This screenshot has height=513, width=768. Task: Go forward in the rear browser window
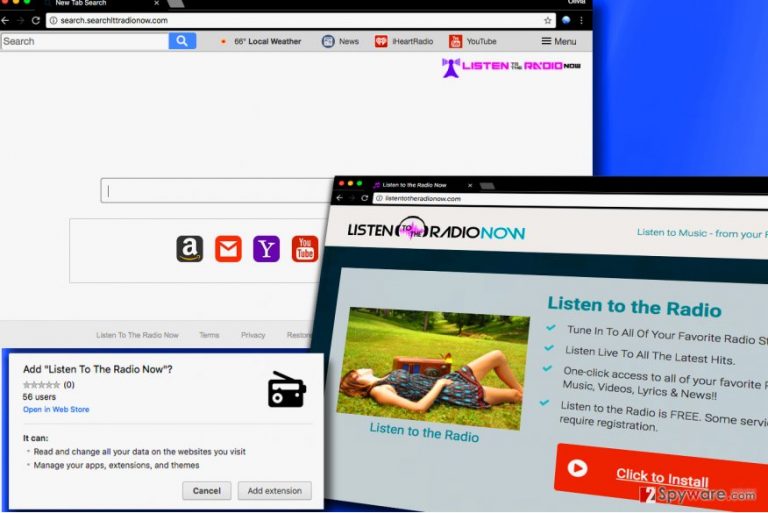click(21, 21)
